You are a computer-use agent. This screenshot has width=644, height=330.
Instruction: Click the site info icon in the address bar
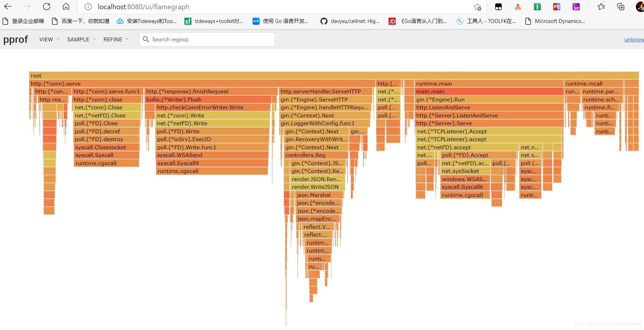coord(88,7)
